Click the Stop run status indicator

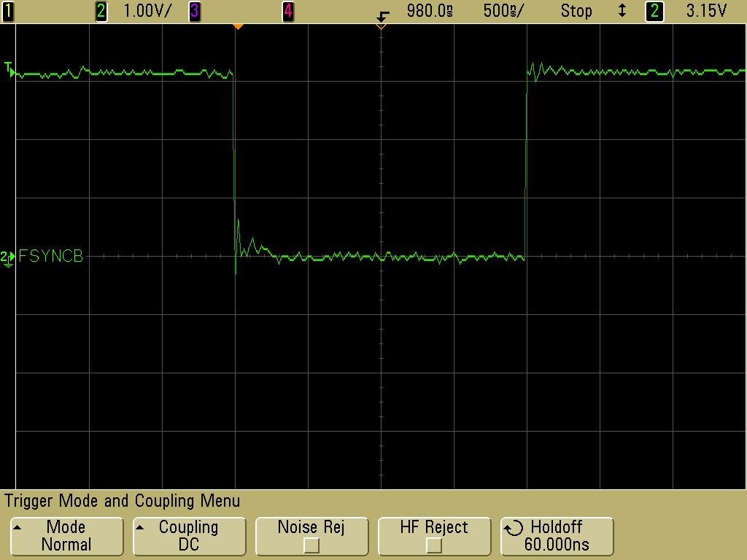[576, 11]
